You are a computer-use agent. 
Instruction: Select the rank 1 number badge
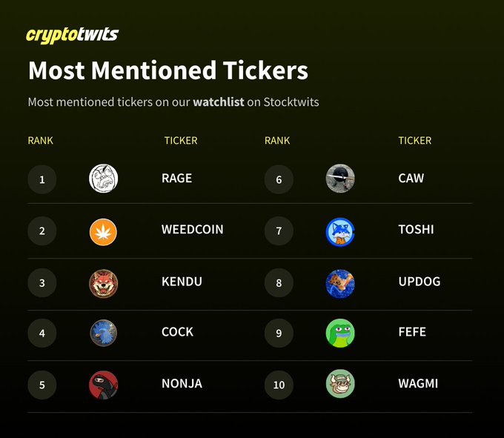pyautogui.click(x=42, y=179)
